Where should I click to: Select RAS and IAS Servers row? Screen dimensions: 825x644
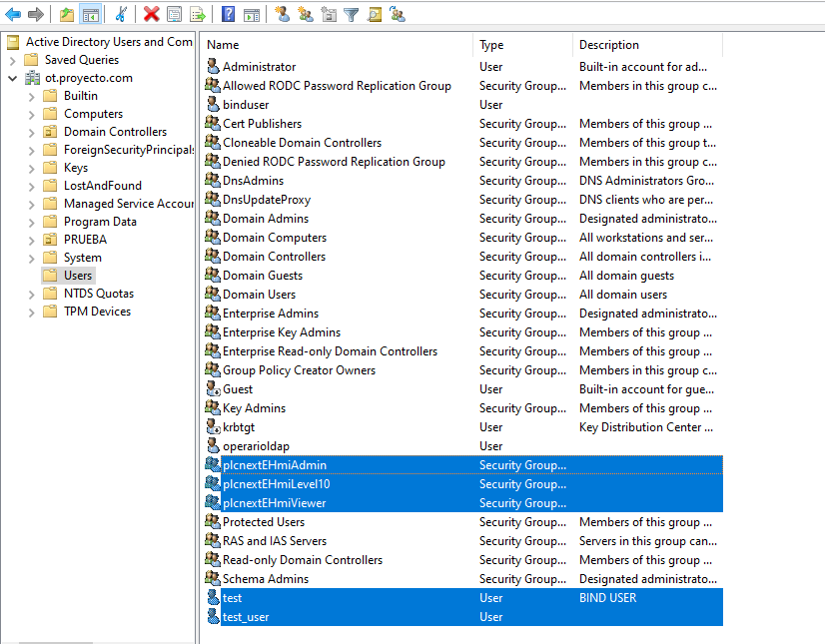[463, 541]
